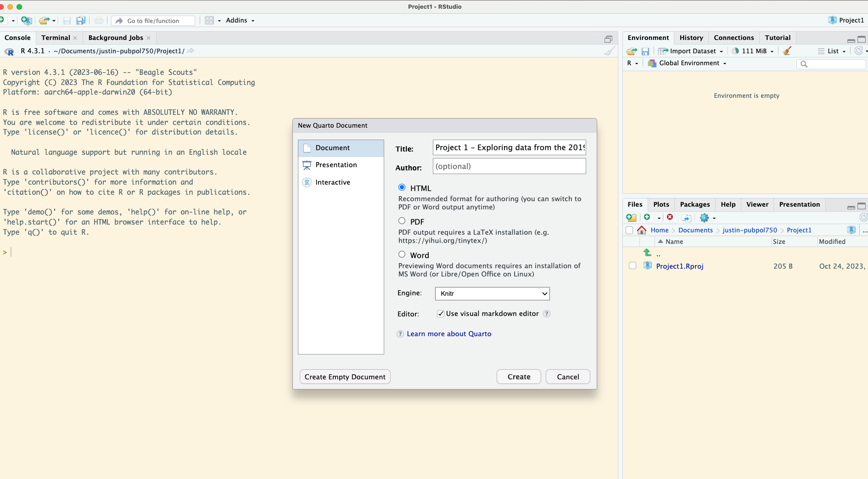The width and height of the screenshot is (868, 479).
Task: Close the Background Jobs tab via its x
Action: click(x=148, y=38)
